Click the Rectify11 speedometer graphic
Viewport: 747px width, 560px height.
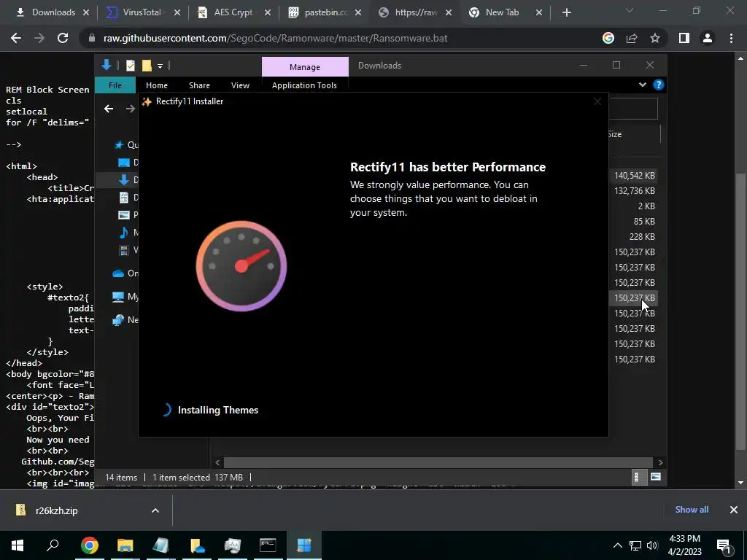[x=241, y=265]
